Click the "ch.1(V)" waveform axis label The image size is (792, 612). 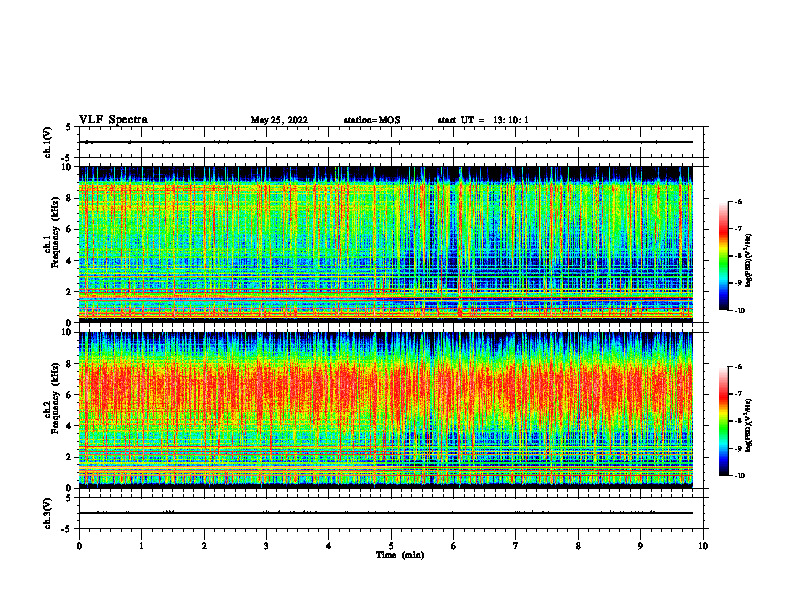point(47,142)
